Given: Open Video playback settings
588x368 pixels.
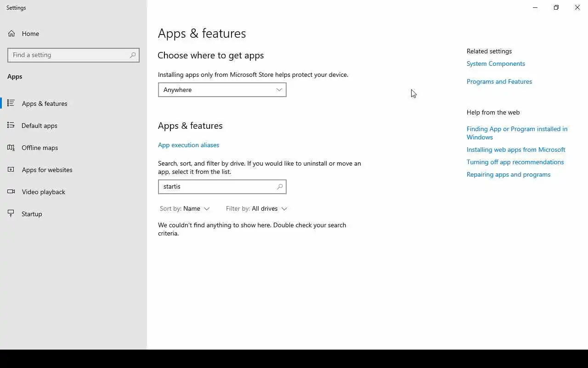Looking at the screenshot, I should tap(73, 192).
